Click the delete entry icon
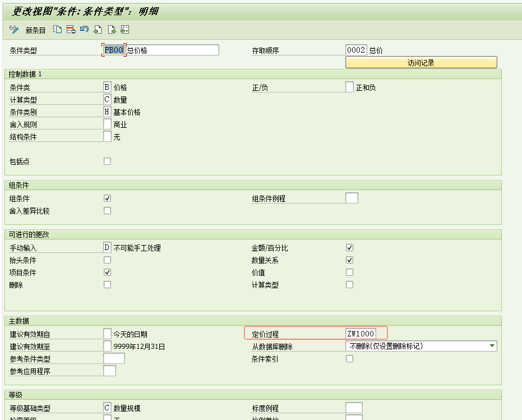Viewport: 522px width, 420px height. click(x=71, y=30)
